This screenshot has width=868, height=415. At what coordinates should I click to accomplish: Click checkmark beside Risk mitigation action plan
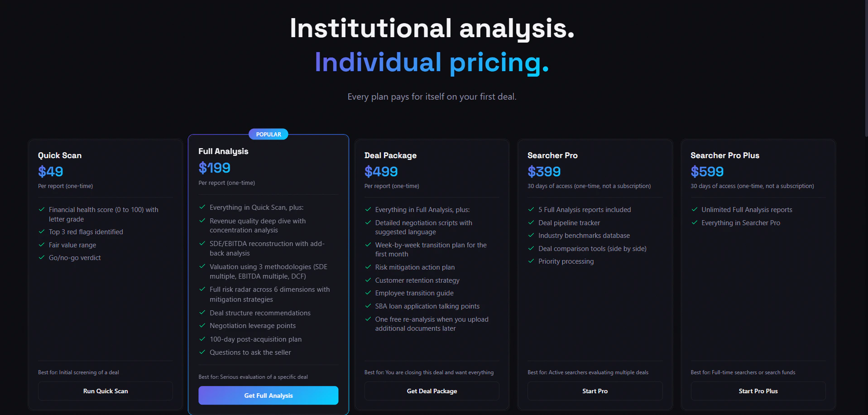point(368,267)
